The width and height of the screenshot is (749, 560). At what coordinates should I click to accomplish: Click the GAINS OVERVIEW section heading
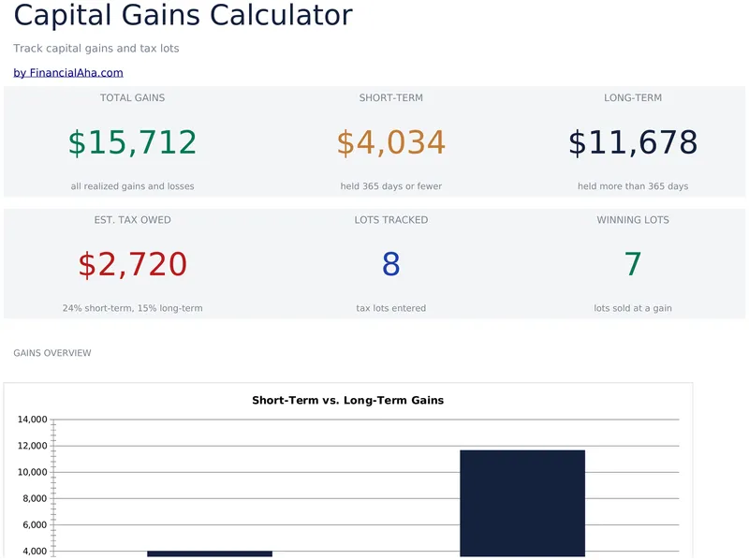click(x=52, y=353)
